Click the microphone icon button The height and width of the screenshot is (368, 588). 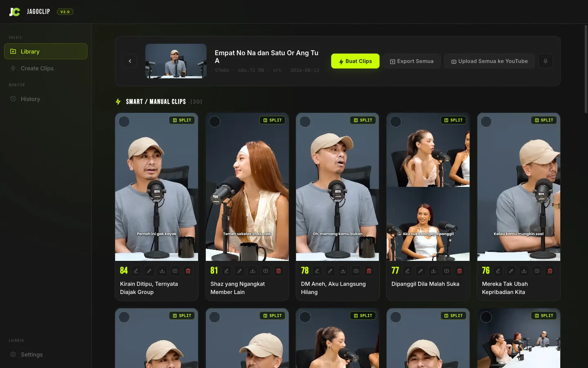pyautogui.click(x=546, y=61)
